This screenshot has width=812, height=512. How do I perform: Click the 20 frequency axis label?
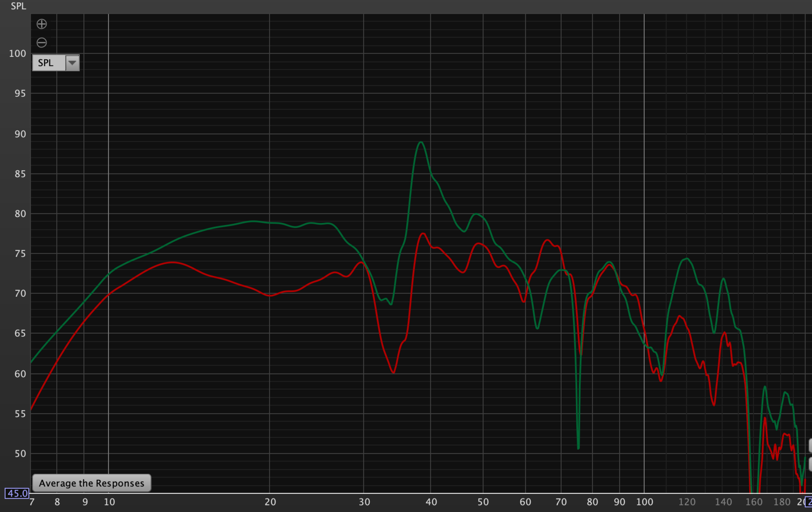click(270, 502)
